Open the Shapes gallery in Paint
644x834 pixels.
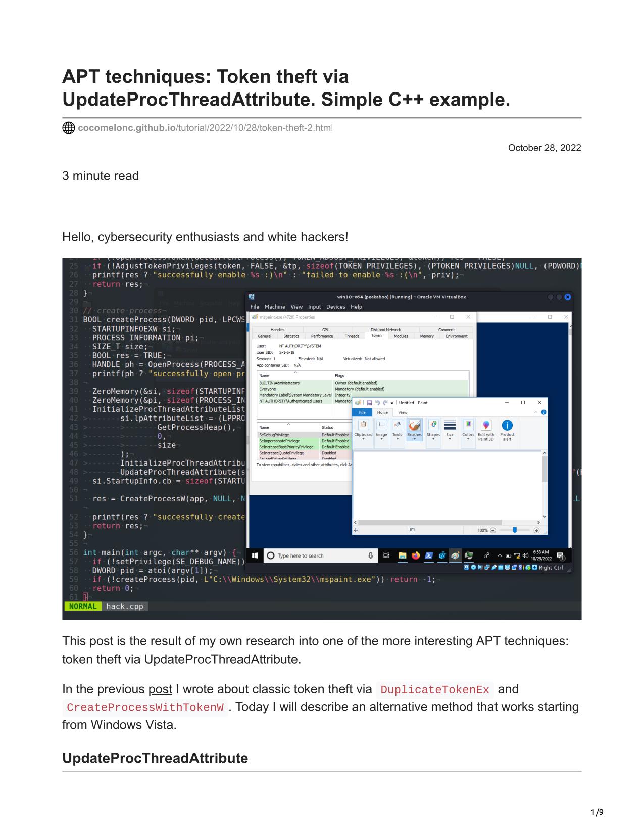click(x=433, y=430)
